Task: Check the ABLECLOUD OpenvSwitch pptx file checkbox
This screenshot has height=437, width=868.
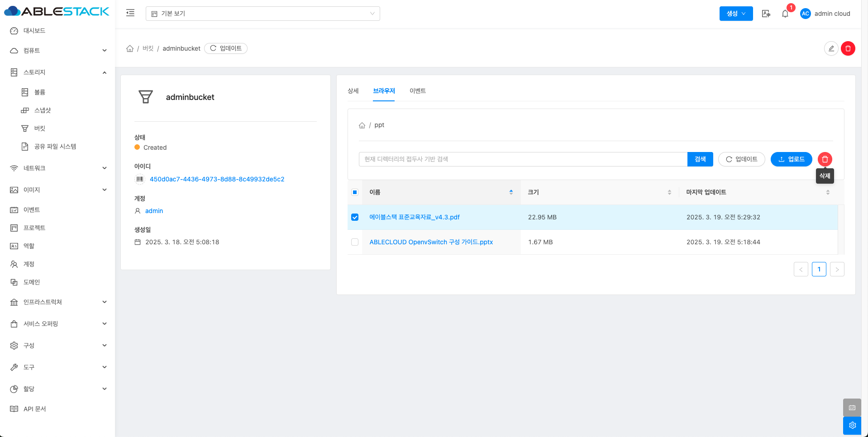Action: (355, 242)
